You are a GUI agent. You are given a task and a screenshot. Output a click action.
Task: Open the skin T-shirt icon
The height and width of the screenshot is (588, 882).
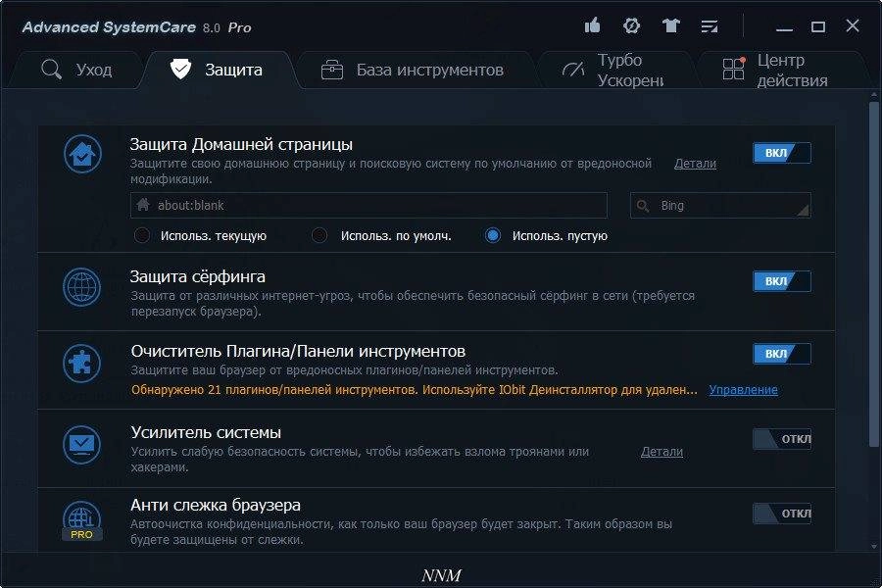[670, 25]
